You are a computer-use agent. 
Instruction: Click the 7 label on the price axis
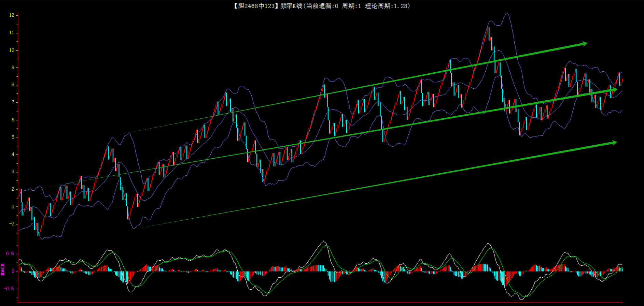coord(13,102)
